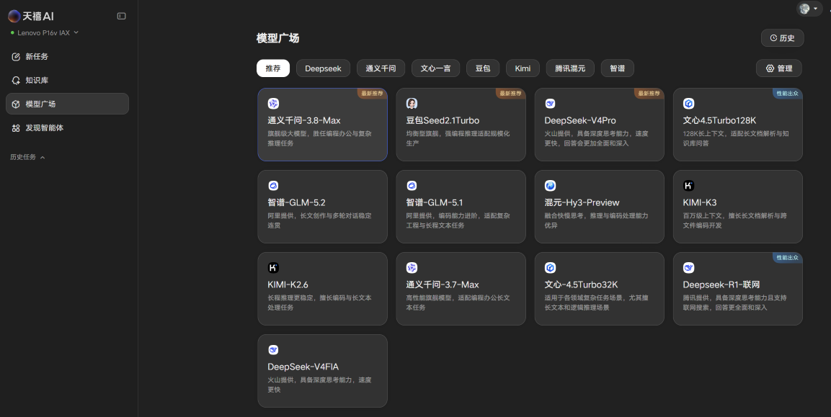Open the 知识库 sidebar item
831x417 pixels.
67,81
